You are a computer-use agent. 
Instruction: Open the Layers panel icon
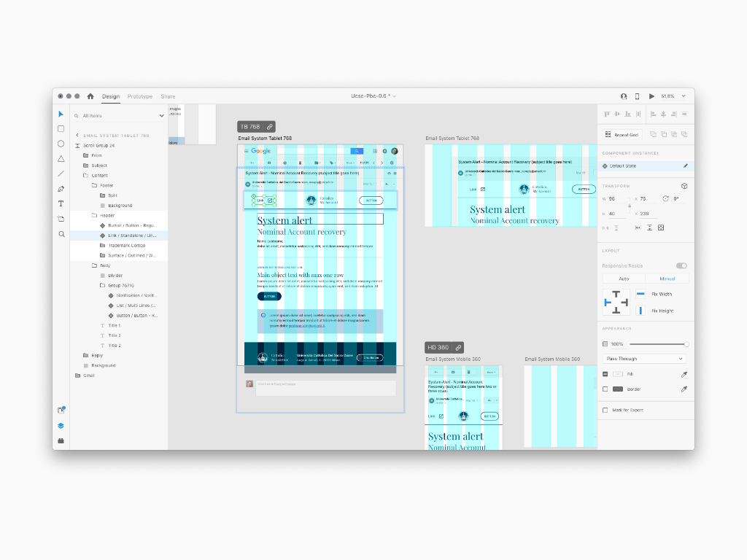(61, 426)
